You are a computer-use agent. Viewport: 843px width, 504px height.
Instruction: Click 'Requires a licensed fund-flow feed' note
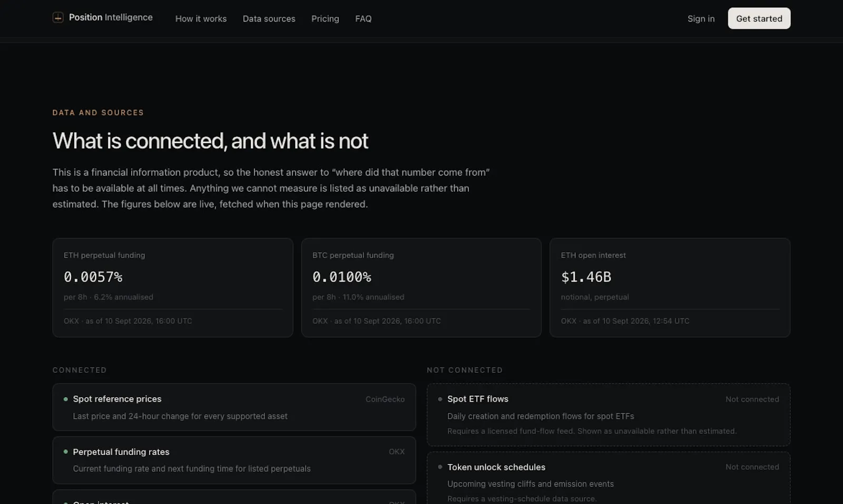[592, 431]
